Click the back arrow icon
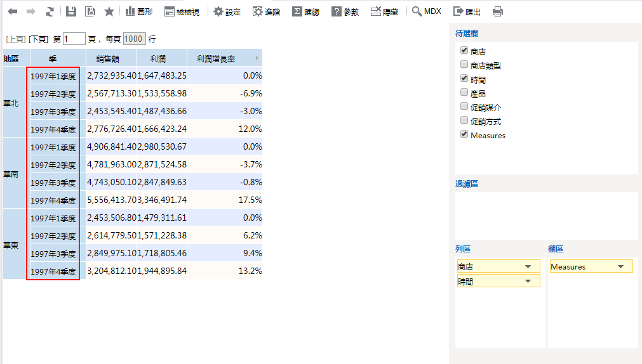 point(13,11)
